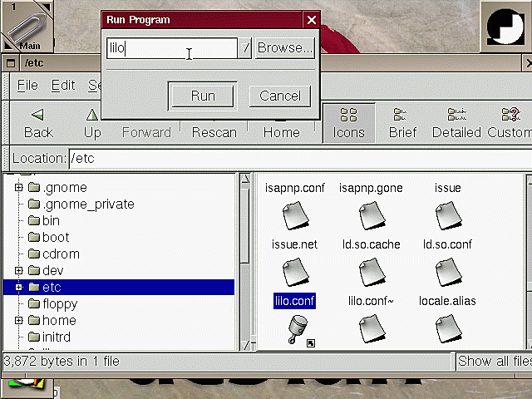Image resolution: width=532 pixels, height=399 pixels.
Task: Go Back in the file manager toolbar
Action: pyautogui.click(x=38, y=124)
